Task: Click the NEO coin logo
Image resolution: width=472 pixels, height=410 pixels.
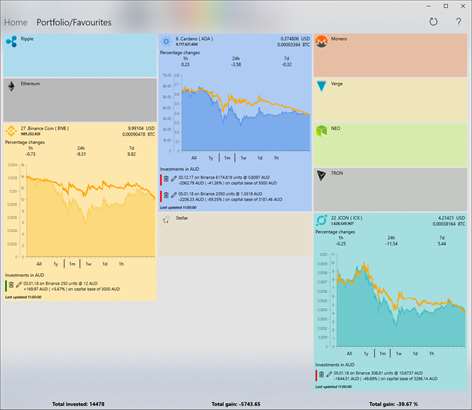Action: click(321, 131)
